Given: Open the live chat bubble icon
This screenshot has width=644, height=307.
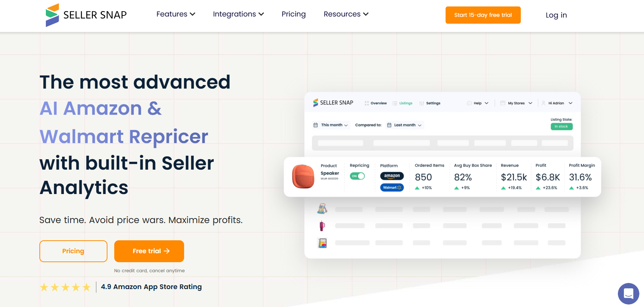Looking at the screenshot, I should pos(628,294).
